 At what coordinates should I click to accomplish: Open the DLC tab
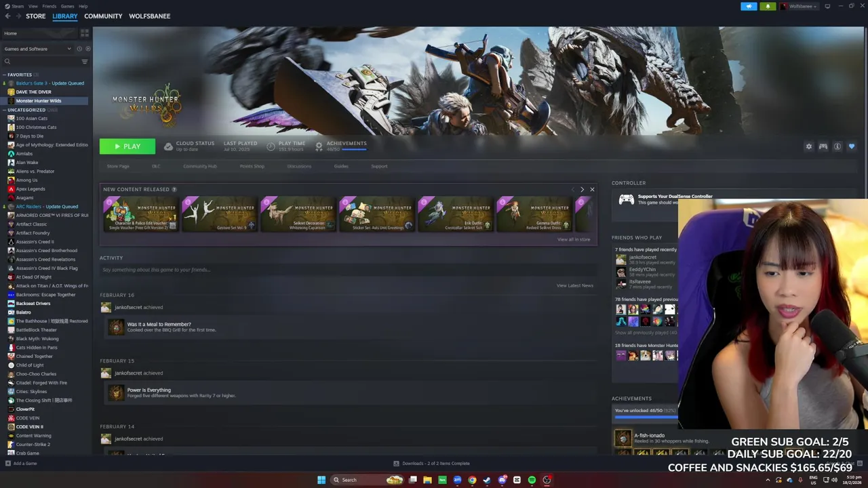coord(156,166)
